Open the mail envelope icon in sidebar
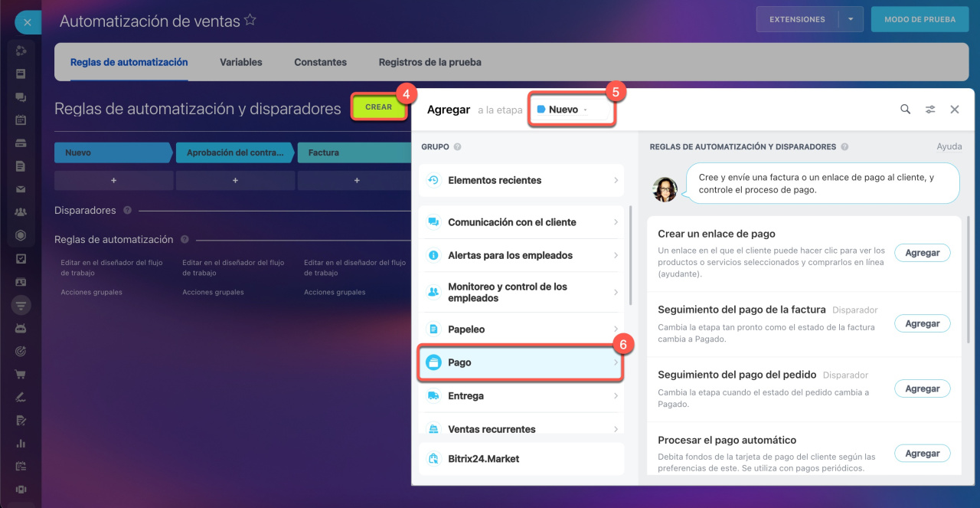The height and width of the screenshot is (508, 980). tap(21, 189)
